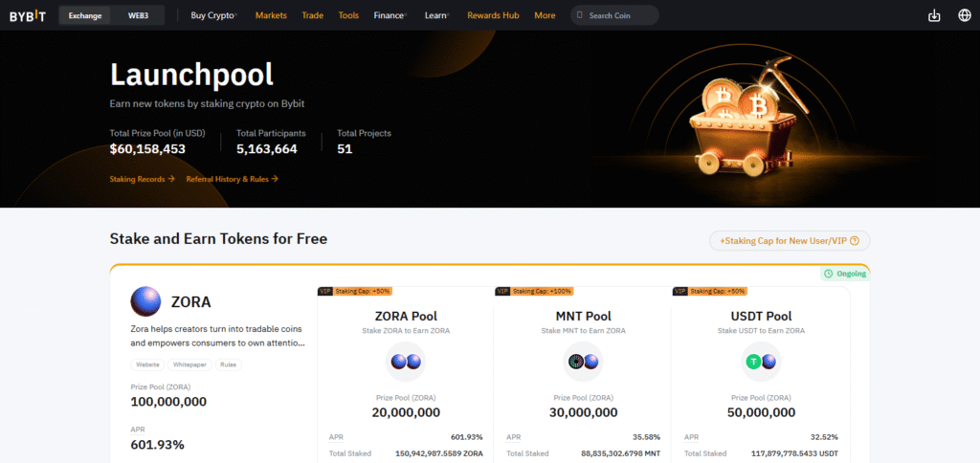Click Stake and Earn Tokens for Free heading
980x463 pixels.
click(x=218, y=239)
